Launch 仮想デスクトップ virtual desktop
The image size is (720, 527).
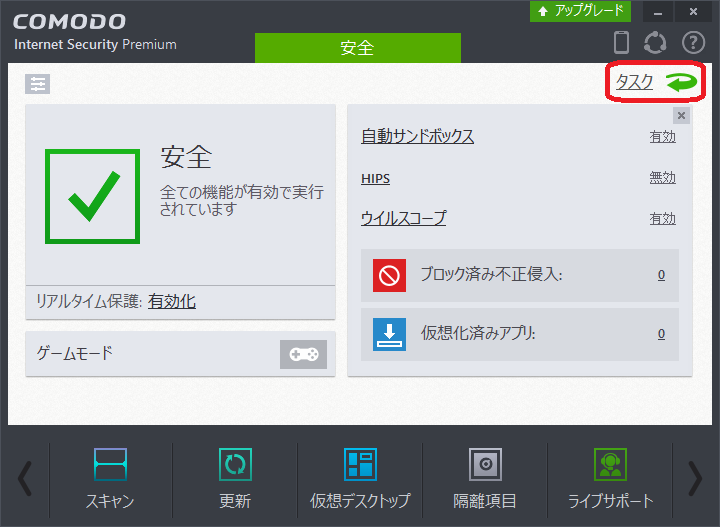click(x=360, y=465)
